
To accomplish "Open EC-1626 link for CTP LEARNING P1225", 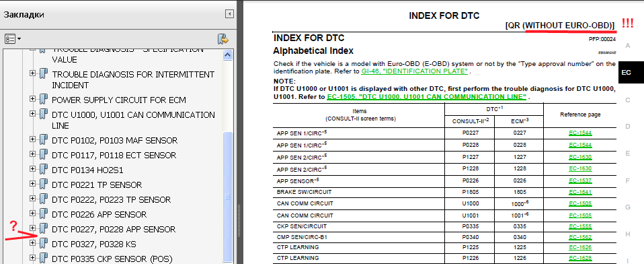I will [580, 248].
